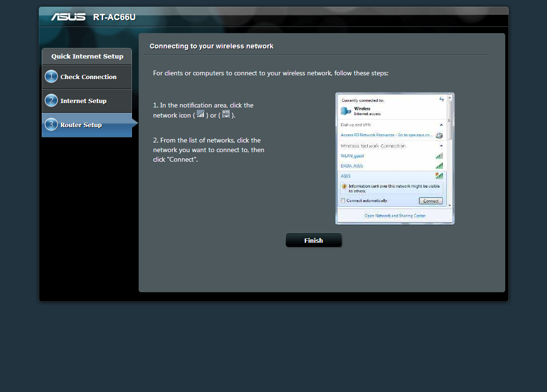Click the wired network icon in step 1
This screenshot has height=392, width=547.
[226, 115]
